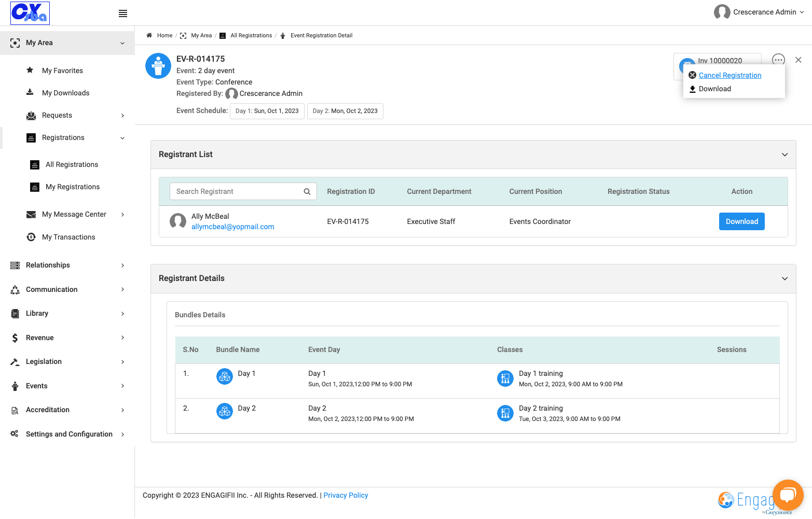The height and width of the screenshot is (519, 812).
Task: Toggle the hamburger menu icon
Action: click(x=123, y=13)
